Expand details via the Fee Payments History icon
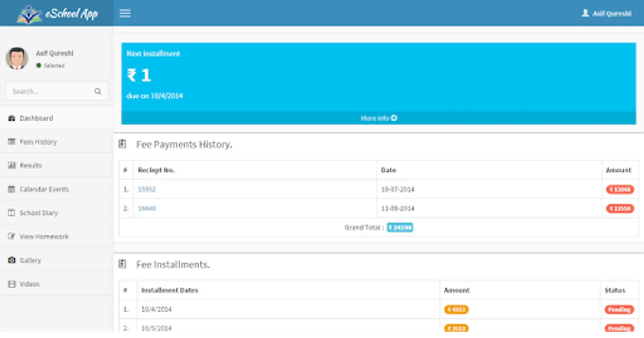644x338 pixels. coord(122,144)
